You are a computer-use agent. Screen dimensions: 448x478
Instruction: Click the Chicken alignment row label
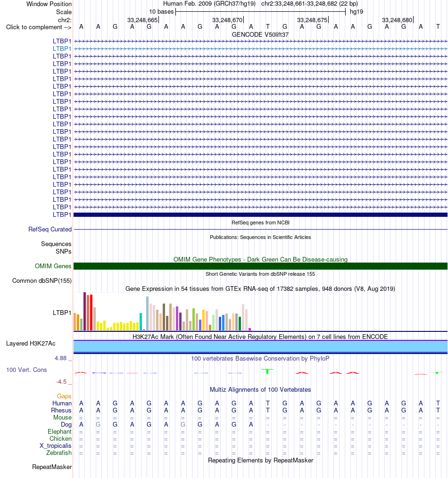(x=60, y=439)
